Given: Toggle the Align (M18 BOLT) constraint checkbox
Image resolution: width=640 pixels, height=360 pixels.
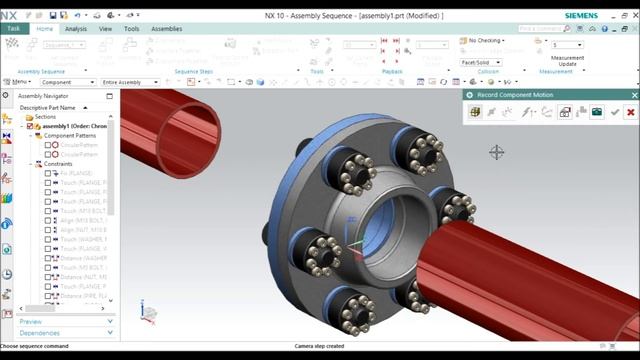Looking at the screenshot, I should click(48, 220).
